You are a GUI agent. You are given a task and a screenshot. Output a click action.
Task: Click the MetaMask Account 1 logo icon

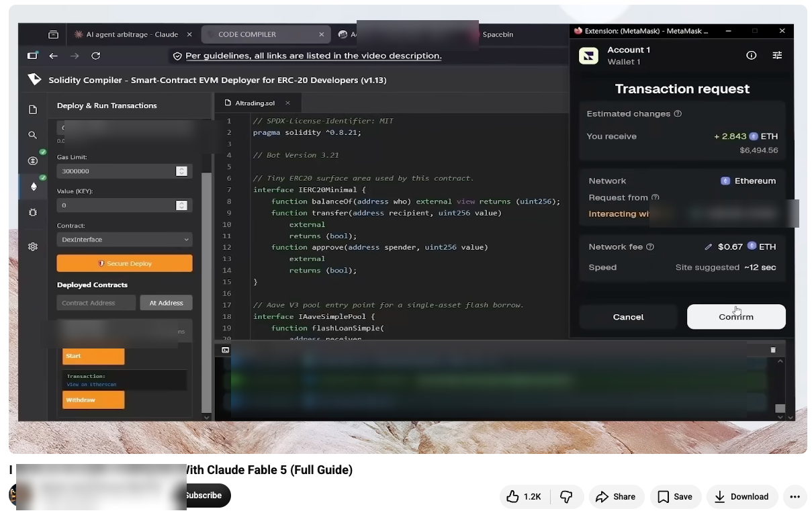[588, 56]
